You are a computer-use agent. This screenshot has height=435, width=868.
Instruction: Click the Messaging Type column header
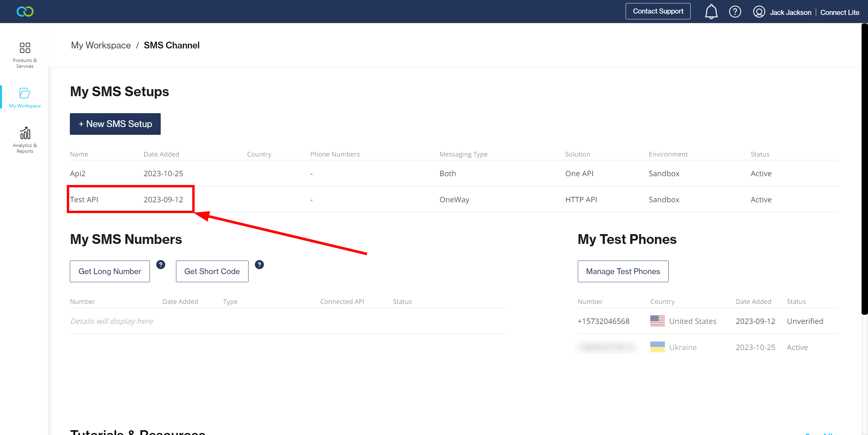pos(463,154)
